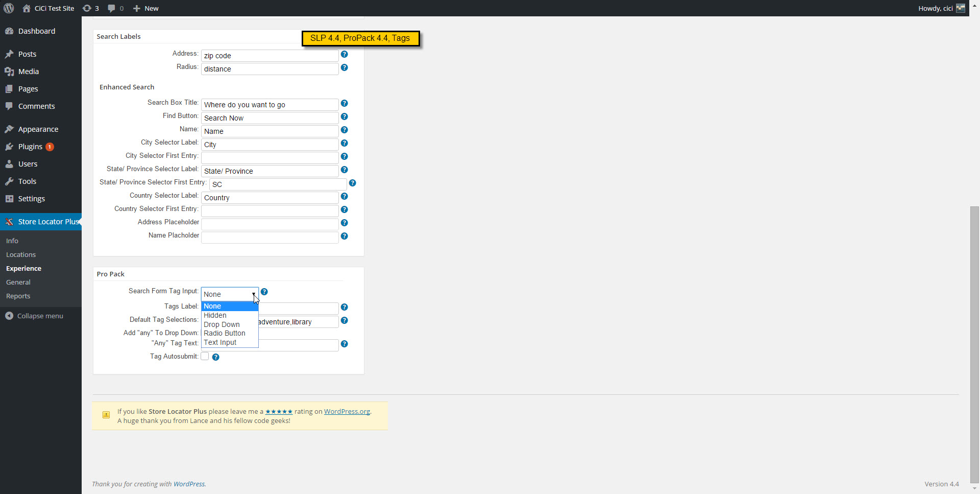
Task: Follow the WordPress.org link
Action: point(347,412)
